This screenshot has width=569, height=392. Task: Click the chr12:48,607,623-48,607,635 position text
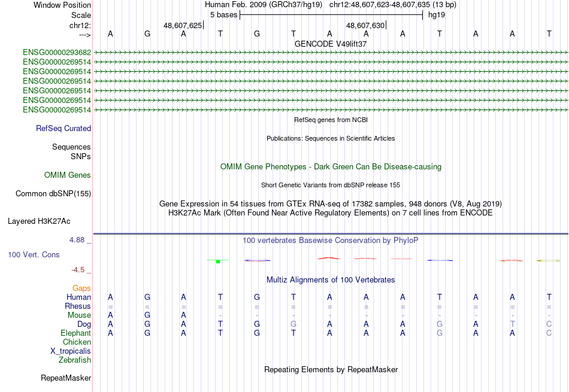380,5
